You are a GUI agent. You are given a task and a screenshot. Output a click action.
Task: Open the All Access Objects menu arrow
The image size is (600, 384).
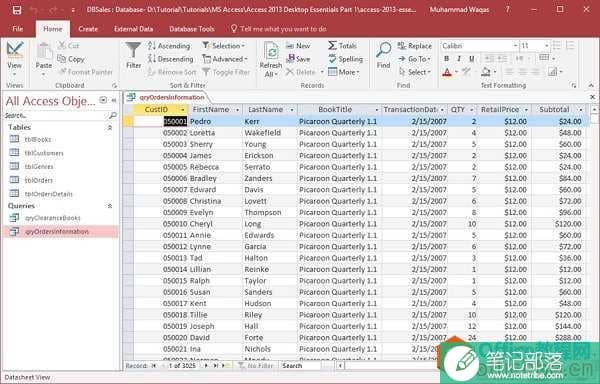[x=103, y=100]
